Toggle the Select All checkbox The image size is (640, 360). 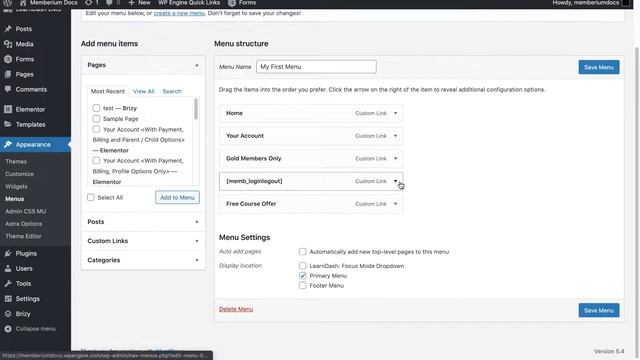[x=91, y=198]
